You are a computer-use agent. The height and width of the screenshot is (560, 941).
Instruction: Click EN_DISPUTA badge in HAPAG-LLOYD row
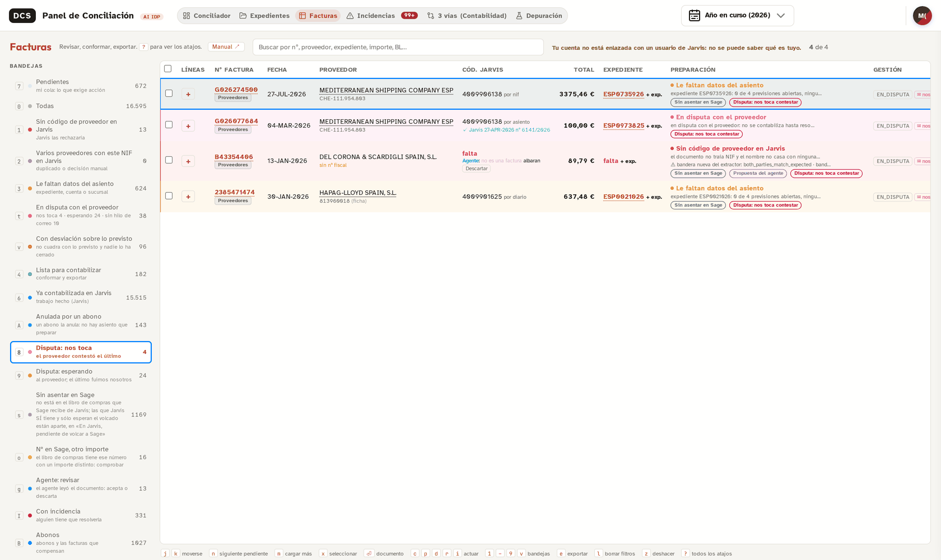(893, 197)
